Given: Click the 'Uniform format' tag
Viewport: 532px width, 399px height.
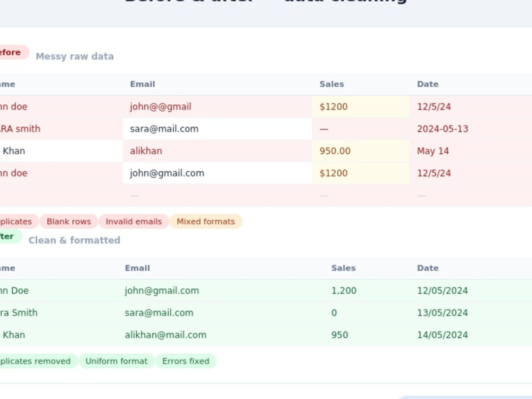Looking at the screenshot, I should pos(117,361).
